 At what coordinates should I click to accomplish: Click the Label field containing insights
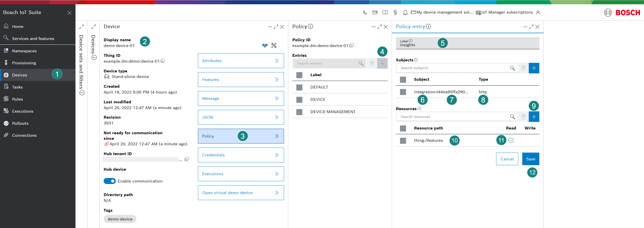tap(468, 43)
